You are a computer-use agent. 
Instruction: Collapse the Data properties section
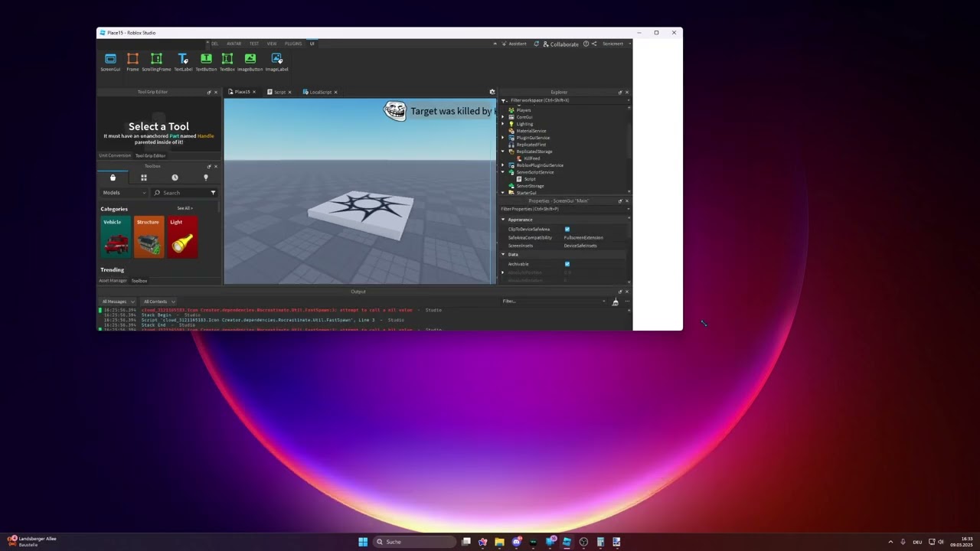(503, 254)
